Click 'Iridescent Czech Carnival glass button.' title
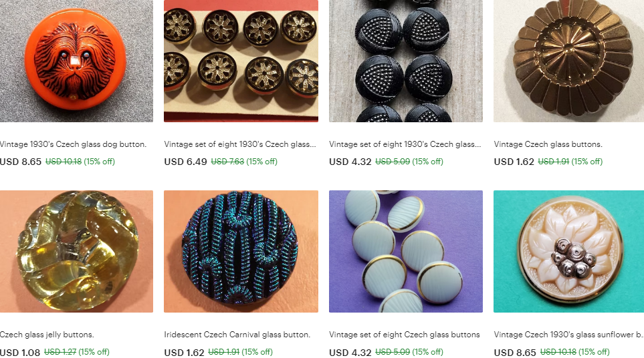The height and width of the screenshot is (358, 644). point(237,335)
